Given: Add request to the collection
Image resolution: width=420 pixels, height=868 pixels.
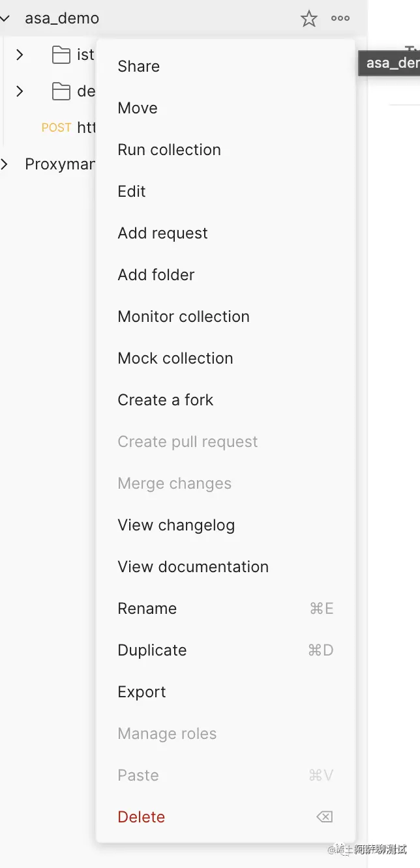Looking at the screenshot, I should tap(162, 233).
